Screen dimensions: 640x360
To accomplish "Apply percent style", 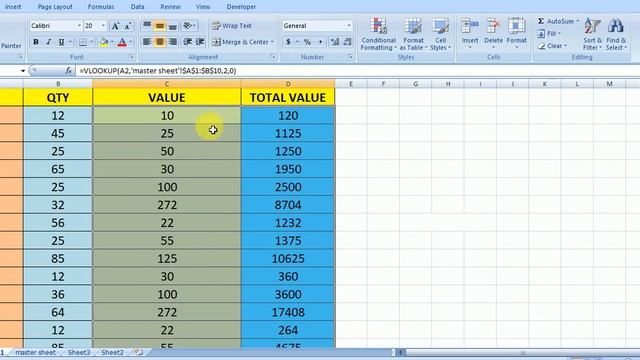I will coord(307,42).
